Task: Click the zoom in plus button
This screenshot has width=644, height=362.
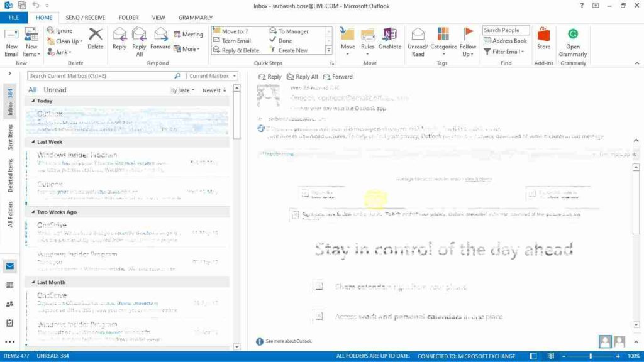Action: click(x=618, y=356)
